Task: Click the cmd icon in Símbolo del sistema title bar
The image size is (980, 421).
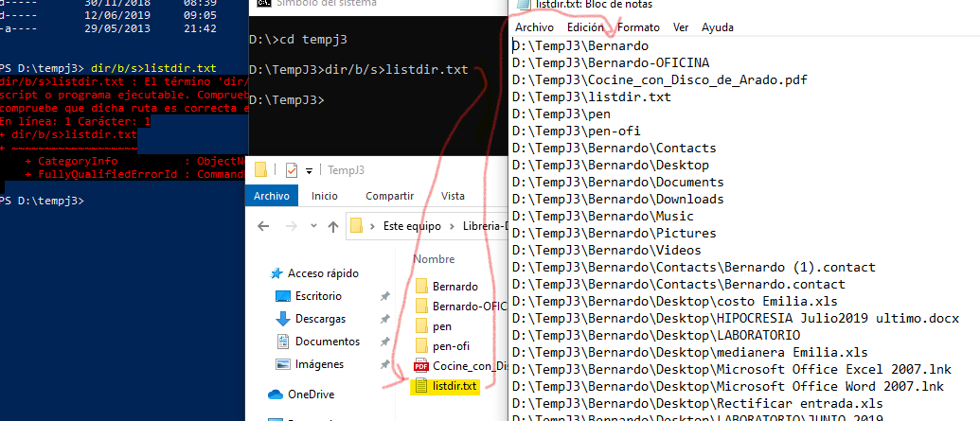Action: coord(262,4)
